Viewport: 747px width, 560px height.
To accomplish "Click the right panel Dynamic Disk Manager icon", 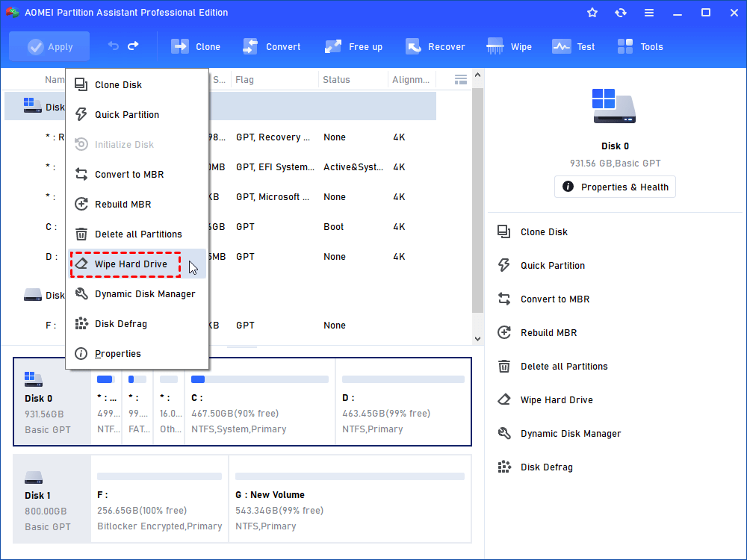I will (x=504, y=433).
